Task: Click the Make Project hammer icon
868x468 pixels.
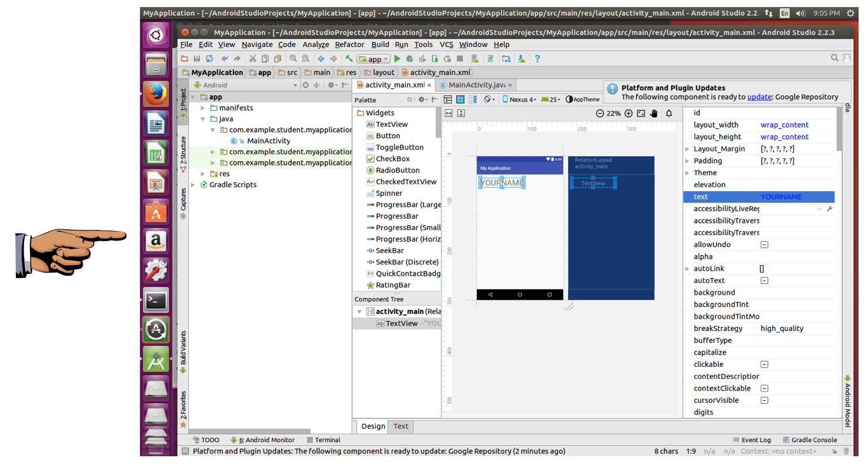Action: [349, 59]
